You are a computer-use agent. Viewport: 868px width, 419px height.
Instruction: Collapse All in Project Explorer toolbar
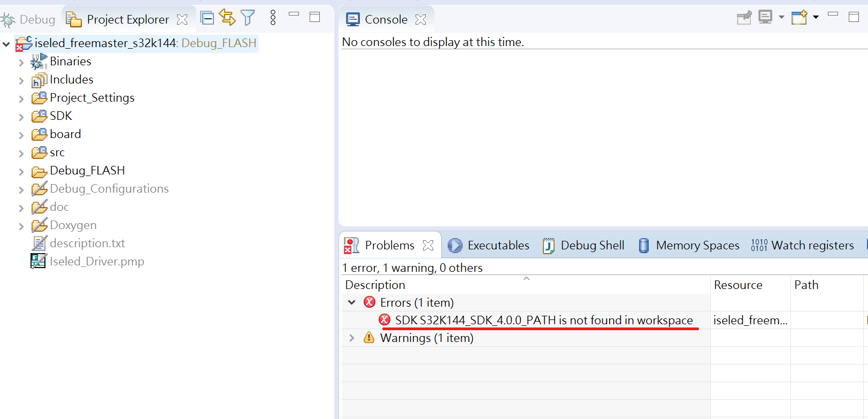pyautogui.click(x=207, y=18)
